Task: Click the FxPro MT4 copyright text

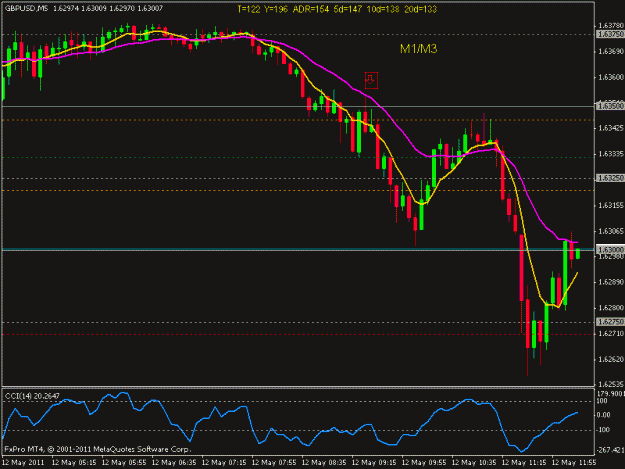Action: coord(98,449)
